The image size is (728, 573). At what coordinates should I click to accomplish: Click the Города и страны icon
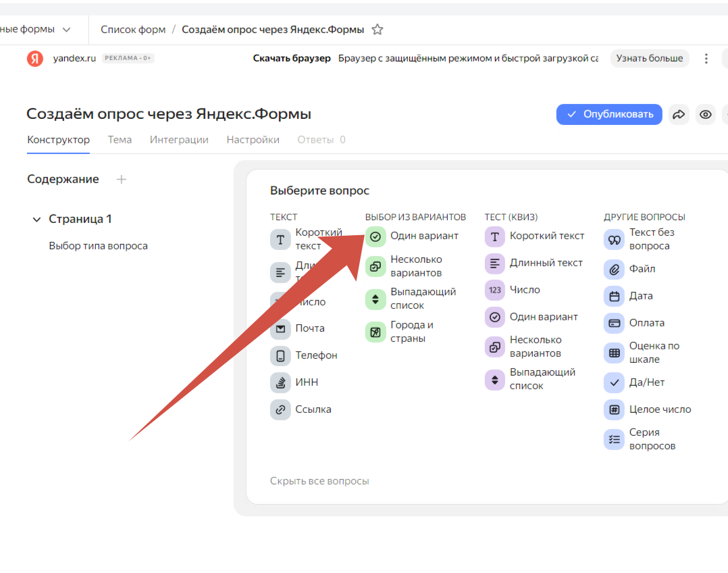click(x=375, y=332)
